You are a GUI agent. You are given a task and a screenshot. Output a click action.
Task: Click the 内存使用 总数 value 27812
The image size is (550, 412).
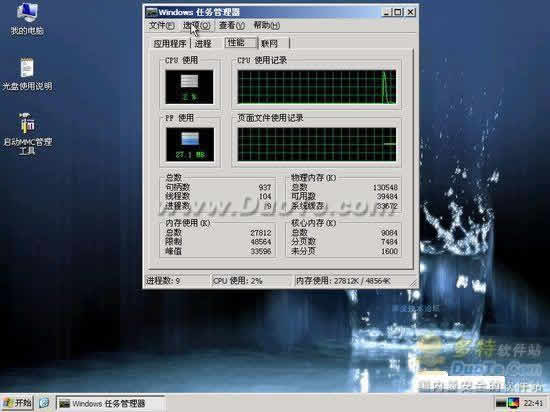(261, 233)
